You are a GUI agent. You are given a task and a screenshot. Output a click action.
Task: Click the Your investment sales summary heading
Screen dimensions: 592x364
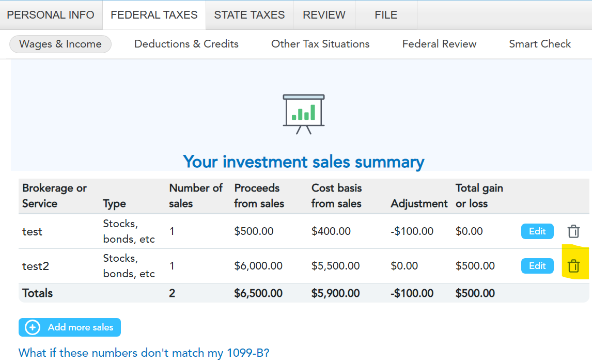tap(304, 162)
